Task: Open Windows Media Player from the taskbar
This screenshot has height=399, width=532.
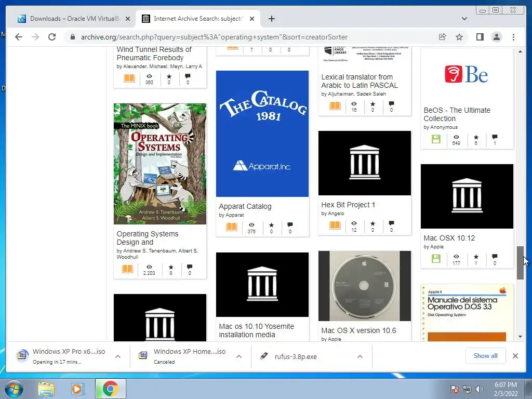Action: (77, 389)
